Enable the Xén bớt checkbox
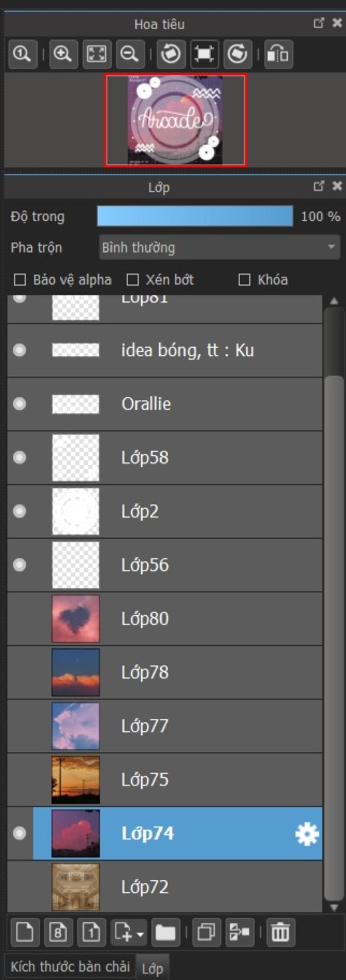The width and height of the screenshot is (346, 980). coord(132,280)
